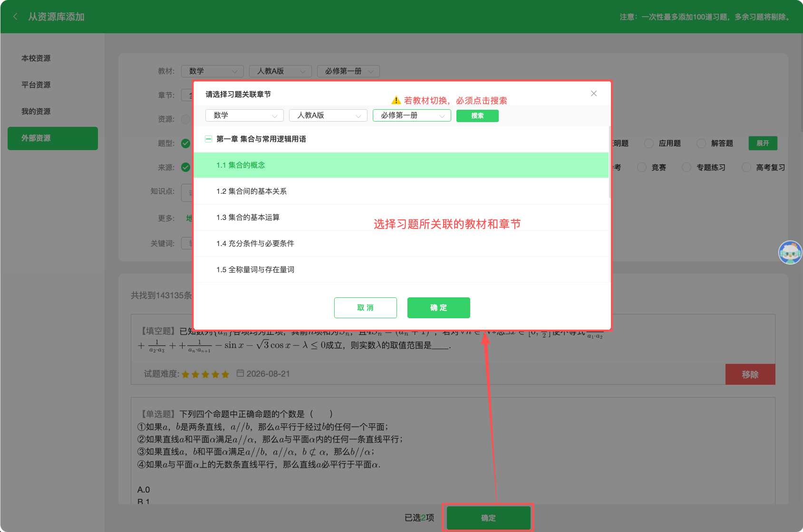Toggle the checked option in the 来源 row
Screen dimensions: 803x532
186,167
